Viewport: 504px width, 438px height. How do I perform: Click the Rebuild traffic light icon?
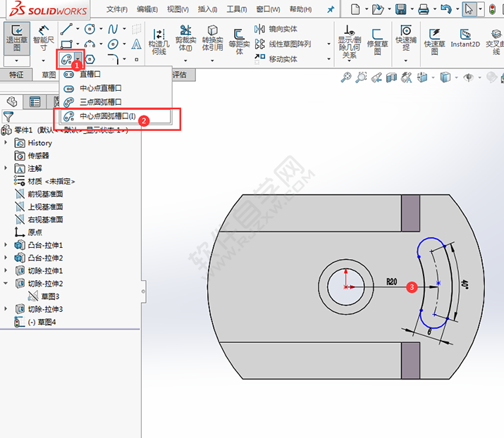492,9
